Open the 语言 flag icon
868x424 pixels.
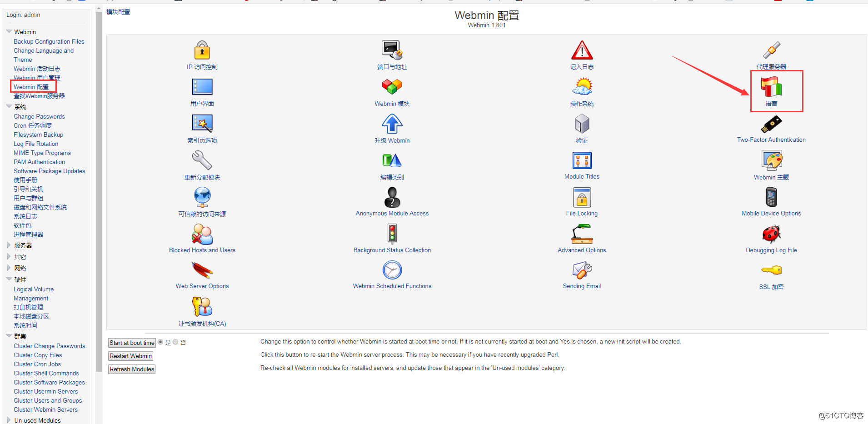point(771,87)
